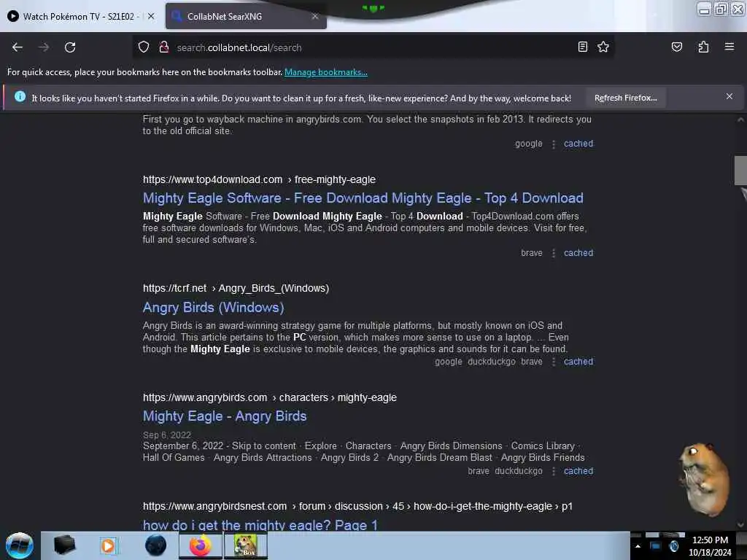The width and height of the screenshot is (747, 560).
Task: Open the tracking protection shield icon
Action: coord(144,47)
